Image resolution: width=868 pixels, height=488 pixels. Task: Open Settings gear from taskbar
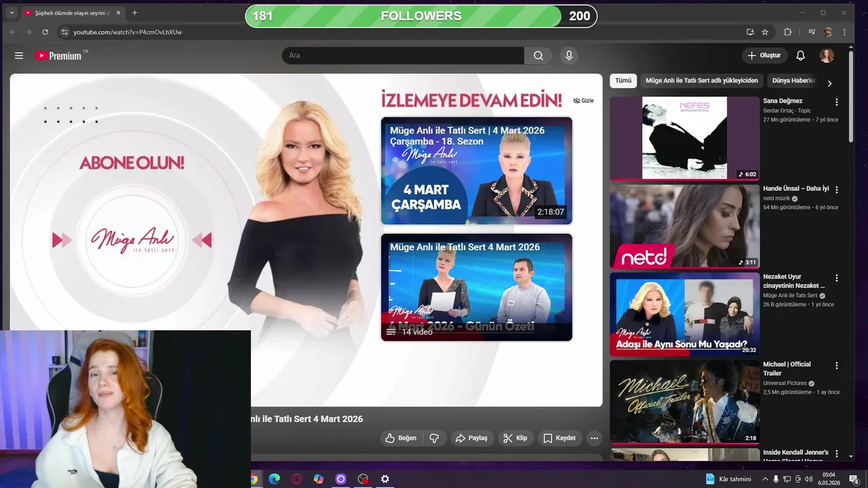coord(385,479)
